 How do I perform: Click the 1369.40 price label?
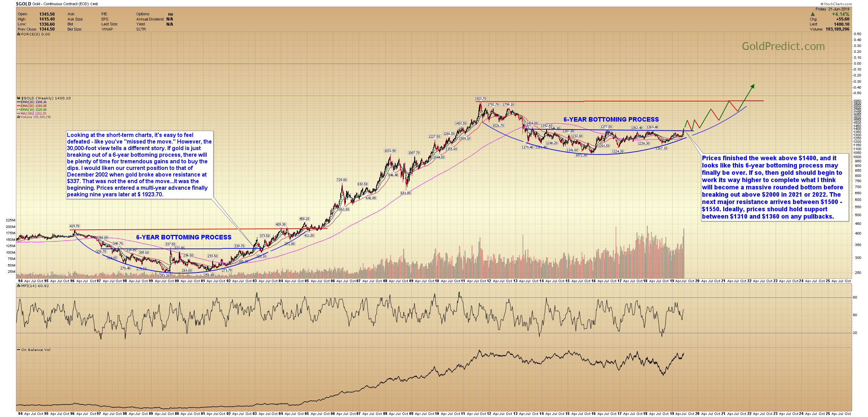tap(652, 127)
